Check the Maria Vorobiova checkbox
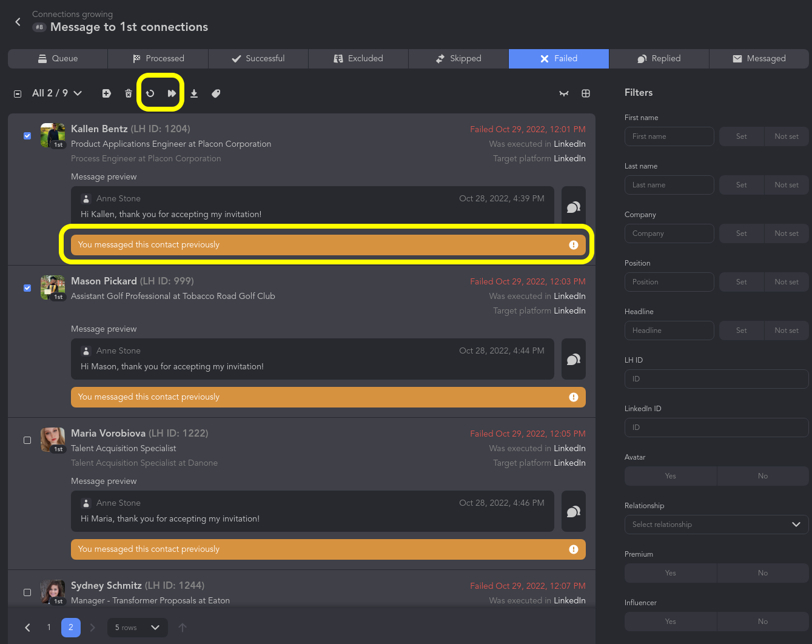The width and height of the screenshot is (812, 644). pyautogui.click(x=27, y=440)
